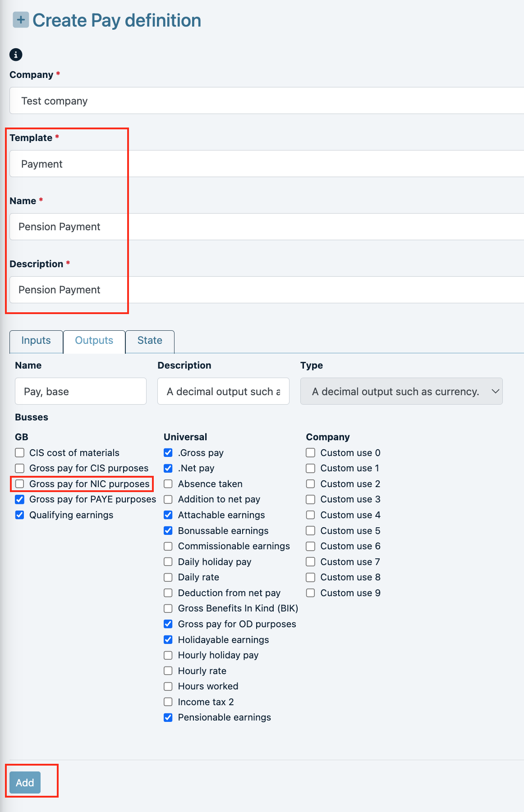This screenshot has width=524, height=812.
Task: Check the Gross Benefits In Kind (BIK) box
Action: coord(168,608)
